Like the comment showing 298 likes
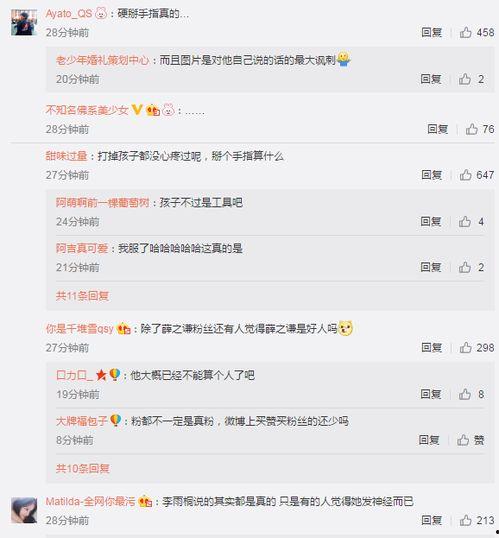Image resolution: width=499 pixels, height=538 pixels. pos(465,348)
